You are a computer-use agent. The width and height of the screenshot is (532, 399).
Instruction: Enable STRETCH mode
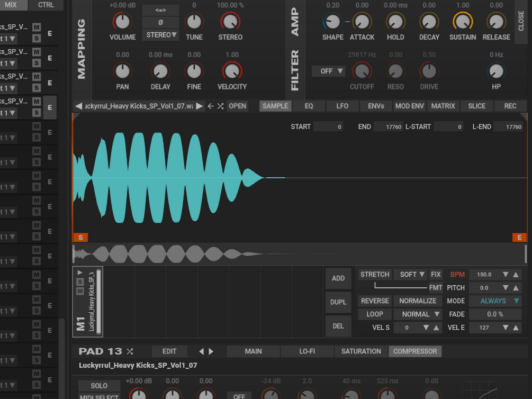click(x=375, y=275)
